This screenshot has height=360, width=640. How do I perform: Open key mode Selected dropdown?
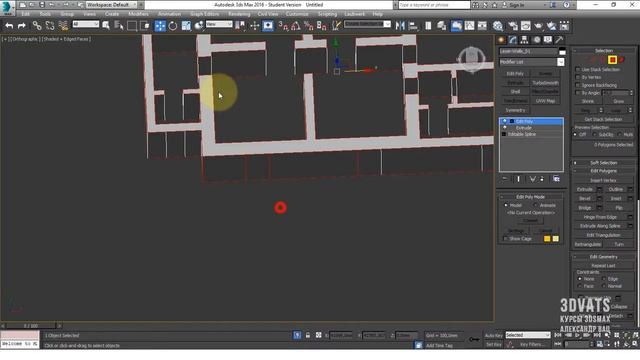point(528,335)
